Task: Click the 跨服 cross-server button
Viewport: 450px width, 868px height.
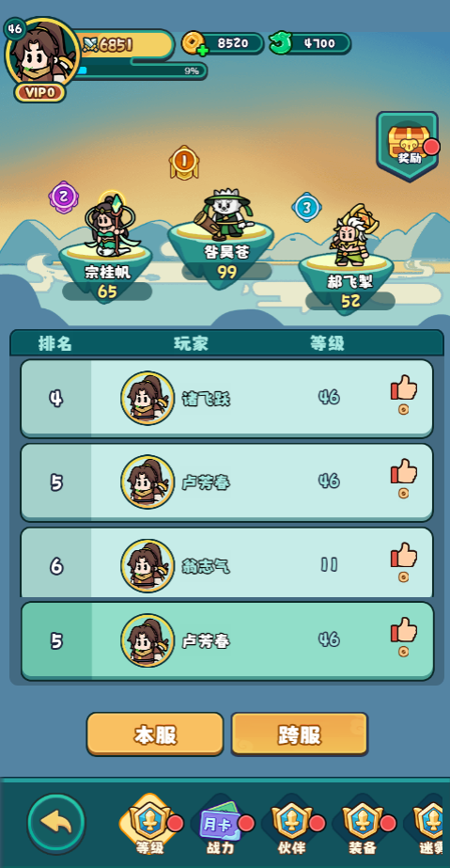Action: [299, 734]
